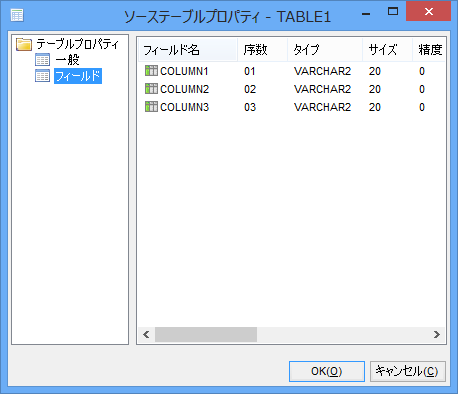The image size is (458, 394).
Task: Click the horizontal scrollbar right arrow
Action: click(437, 334)
